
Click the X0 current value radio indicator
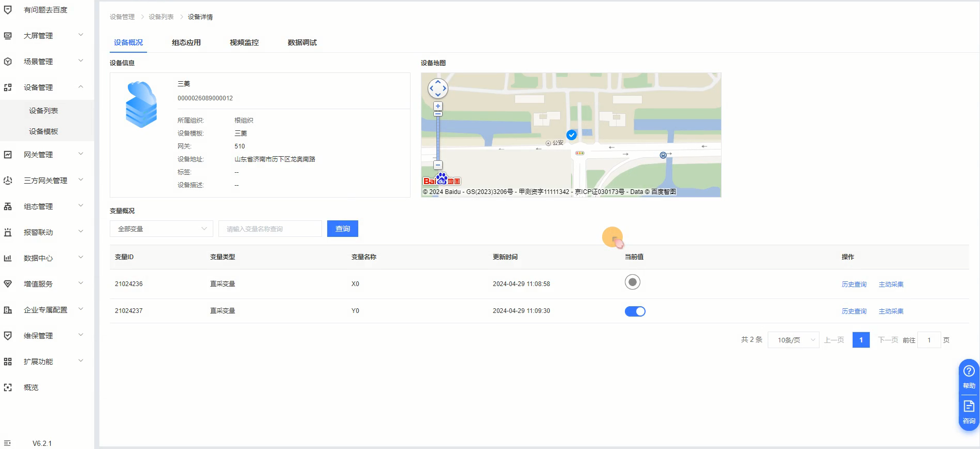[632, 282]
